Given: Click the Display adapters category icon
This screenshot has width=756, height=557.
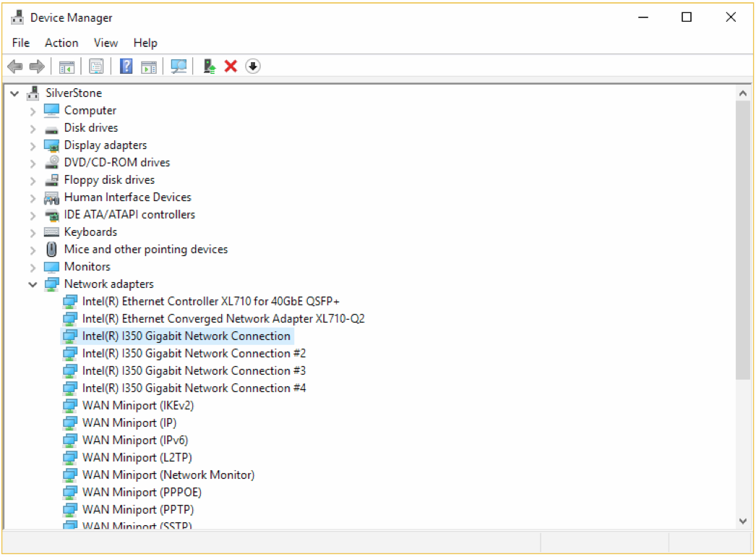Looking at the screenshot, I should pyautogui.click(x=51, y=145).
